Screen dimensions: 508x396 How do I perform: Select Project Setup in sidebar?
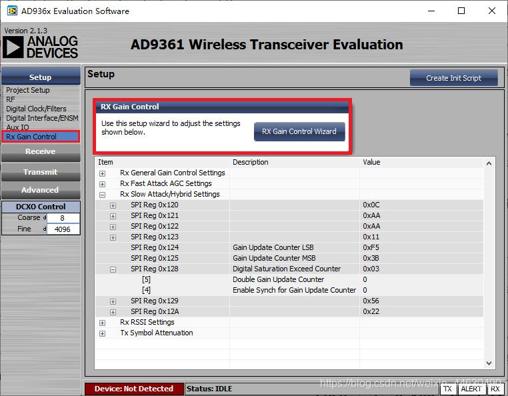(28, 90)
